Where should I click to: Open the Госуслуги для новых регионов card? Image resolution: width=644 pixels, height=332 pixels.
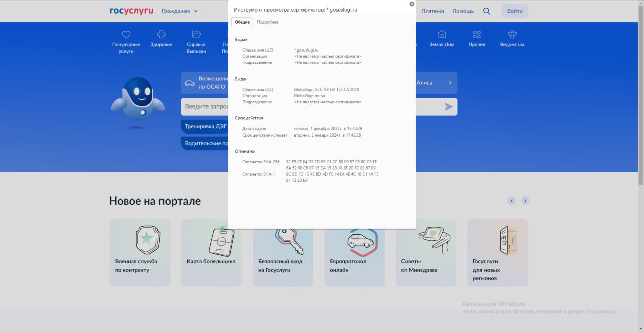pos(498,253)
